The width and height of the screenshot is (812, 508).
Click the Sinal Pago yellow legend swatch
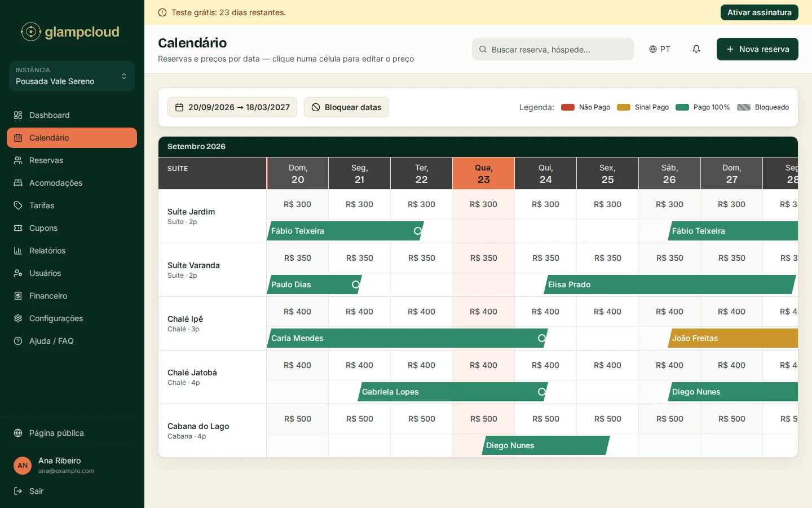click(624, 107)
